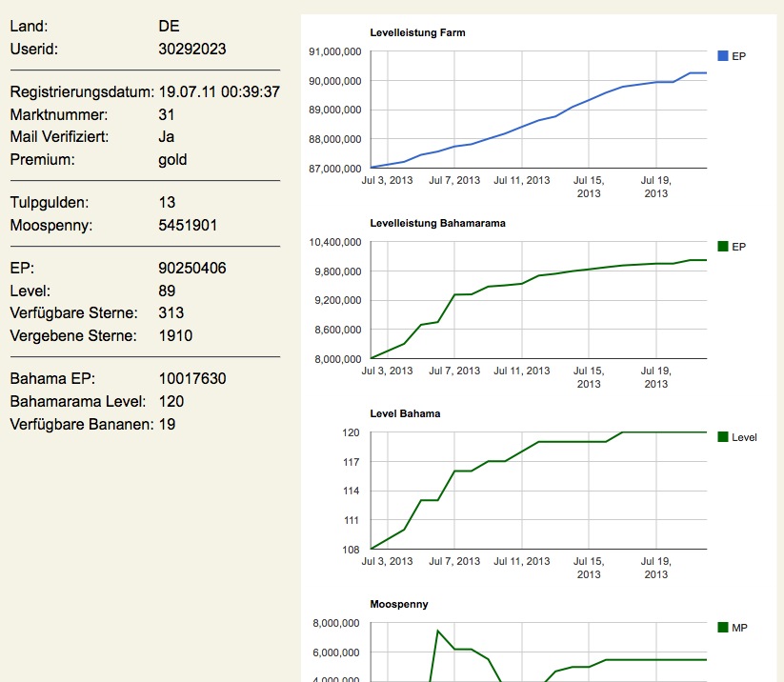Click the Registrierungsdatum value 19.07.11 00:39:37
Viewport: 784px width, 682px height.
pyautogui.click(x=219, y=92)
